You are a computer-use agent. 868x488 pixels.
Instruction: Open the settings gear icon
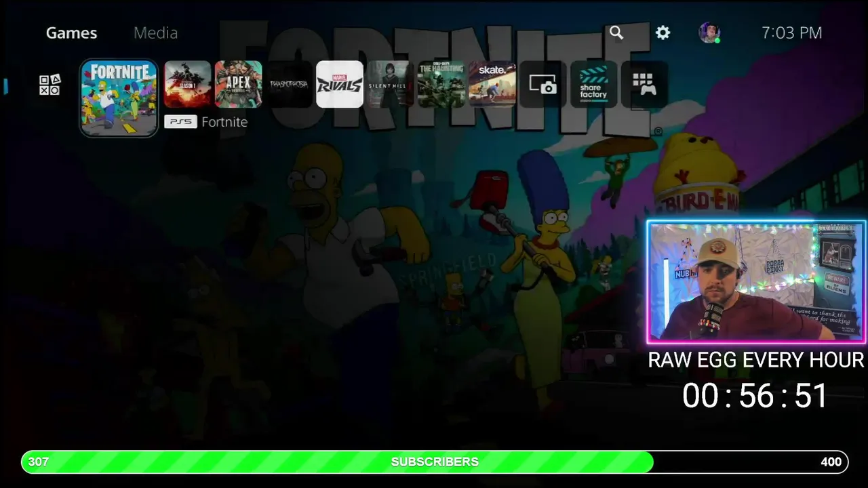point(663,33)
